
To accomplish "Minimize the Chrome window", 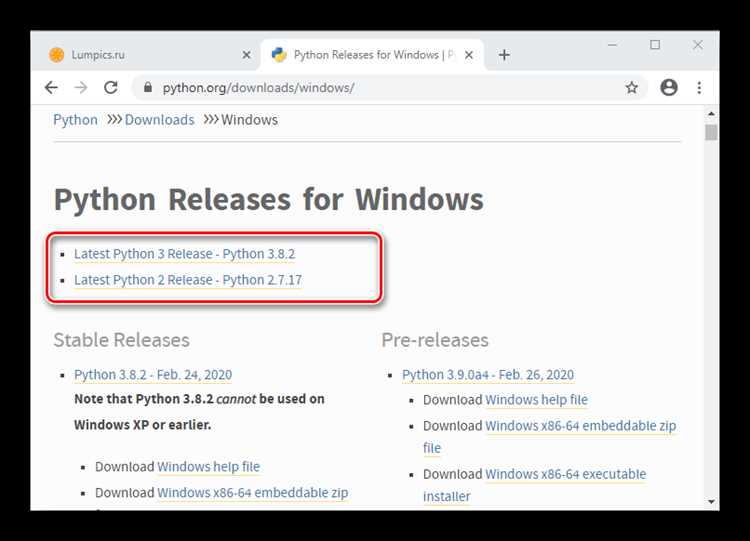I will pos(612,45).
